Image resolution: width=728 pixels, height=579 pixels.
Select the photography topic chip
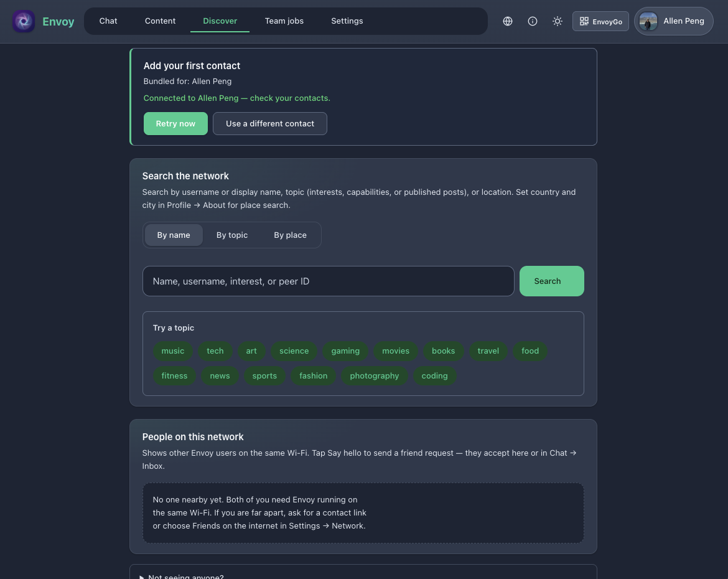tap(374, 375)
